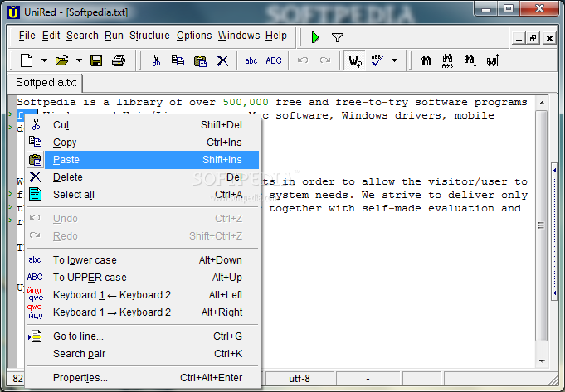Click the Find binoculars icon
565x392 pixels.
[426, 60]
